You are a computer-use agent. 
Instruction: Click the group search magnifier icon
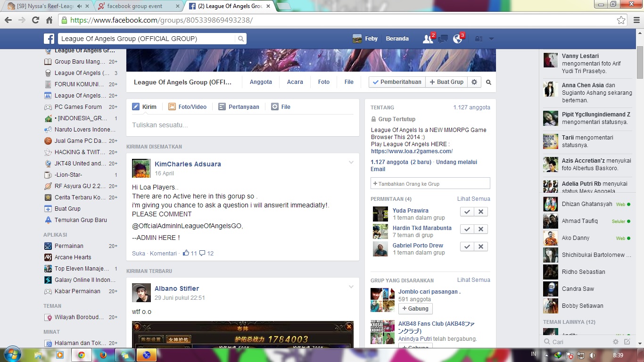pyautogui.click(x=489, y=82)
